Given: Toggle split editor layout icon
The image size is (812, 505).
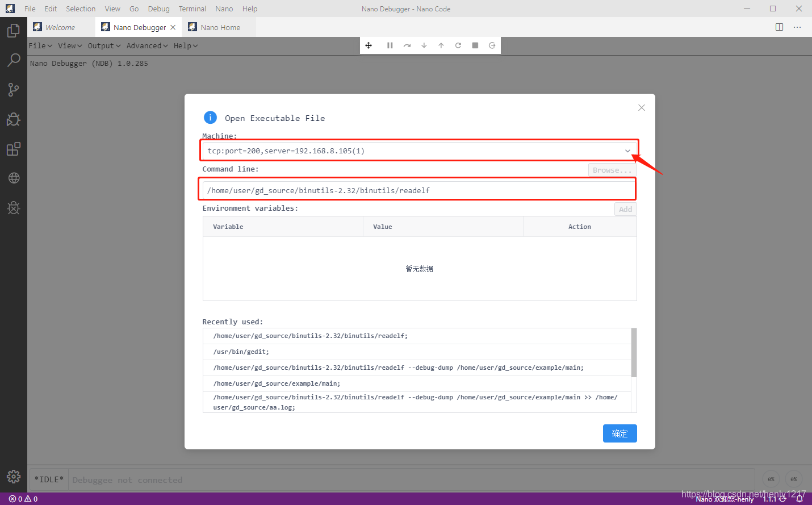Looking at the screenshot, I should coord(780,27).
